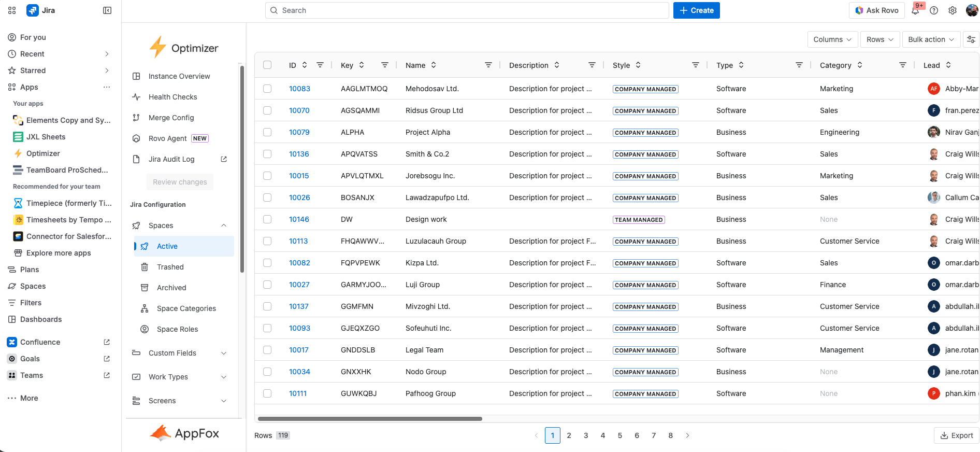Image resolution: width=980 pixels, height=452 pixels.
Task: Click the table settings sliders icon
Action: pos(971,39)
